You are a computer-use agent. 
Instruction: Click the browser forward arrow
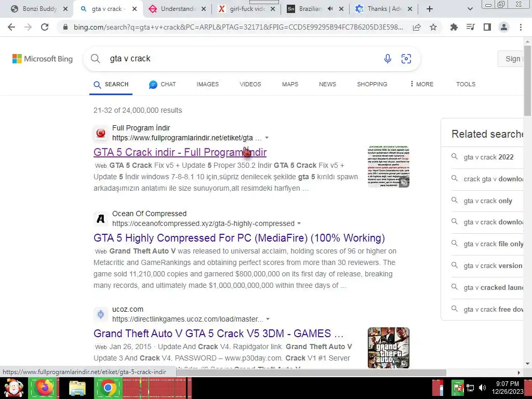[x=28, y=27]
